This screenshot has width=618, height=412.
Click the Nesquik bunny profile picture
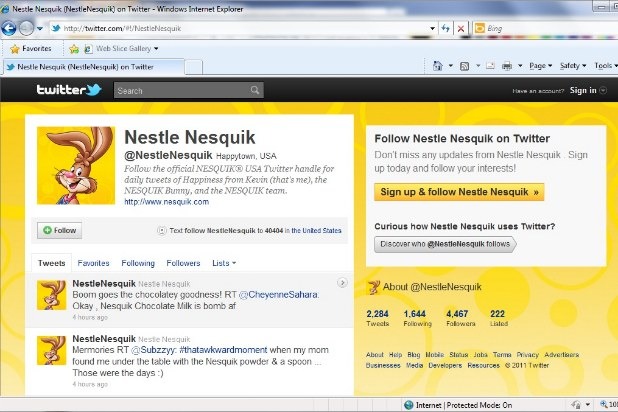[76, 167]
